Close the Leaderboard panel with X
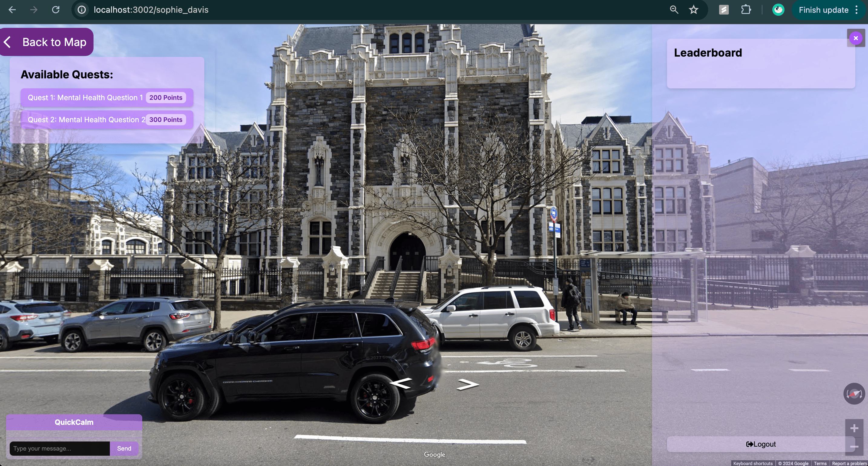Image resolution: width=868 pixels, height=466 pixels. click(x=856, y=38)
